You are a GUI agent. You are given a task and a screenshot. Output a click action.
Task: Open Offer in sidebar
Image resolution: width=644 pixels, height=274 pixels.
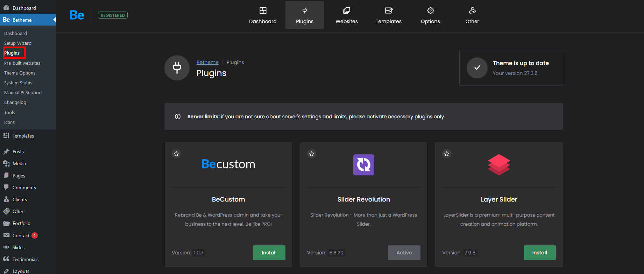[28, 211]
